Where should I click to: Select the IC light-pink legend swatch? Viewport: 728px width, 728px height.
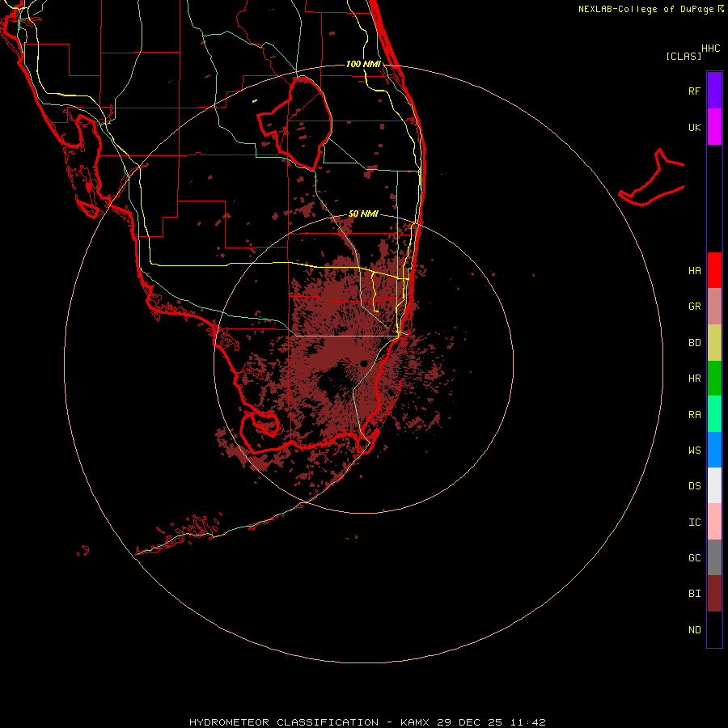point(714,522)
